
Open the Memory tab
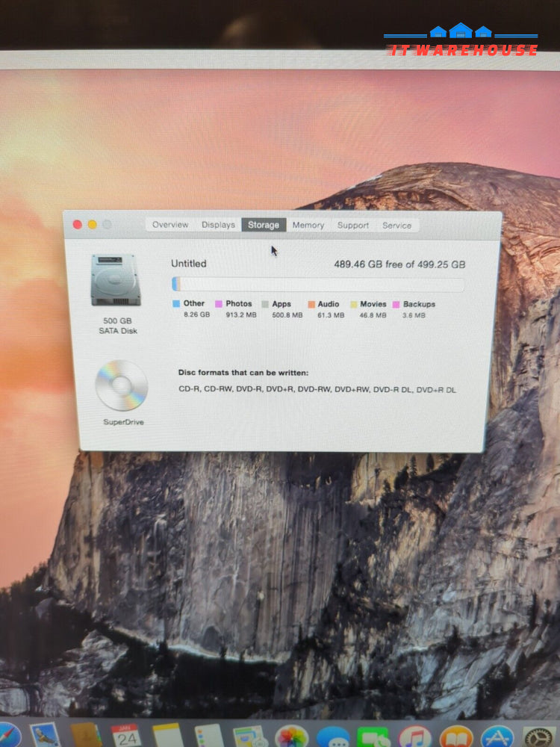[x=308, y=225]
